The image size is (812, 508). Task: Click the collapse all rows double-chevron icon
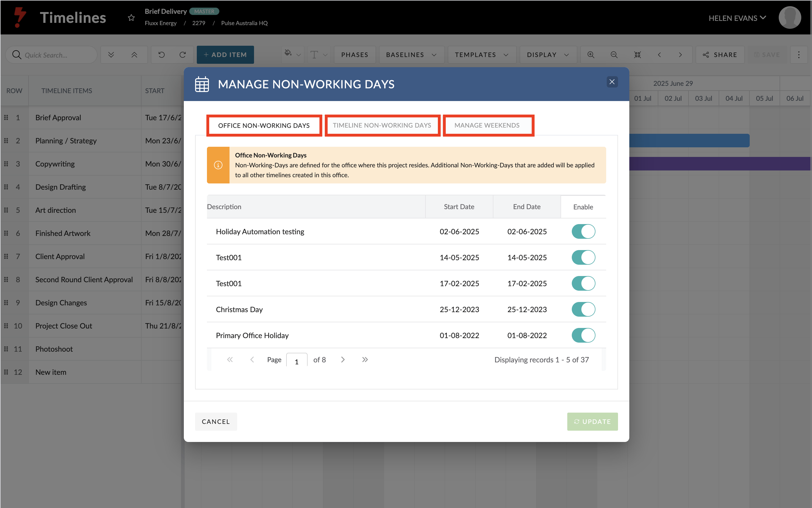[134, 55]
